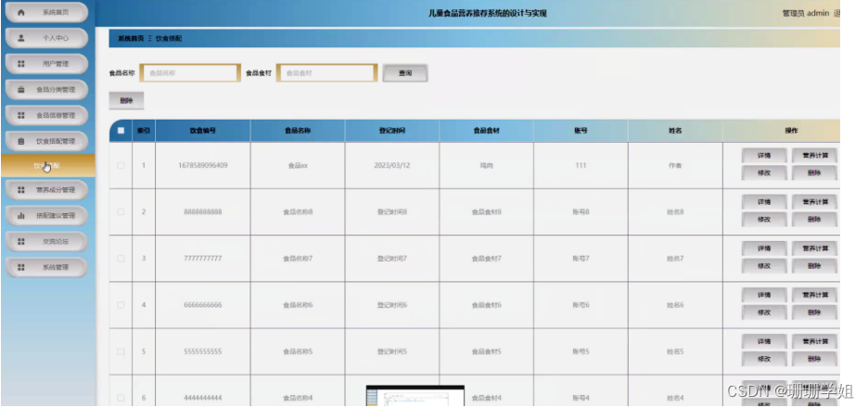This screenshot has width=868, height=408.
Task: Expand the 食品信息管理 sidebar menu
Action: click(47, 115)
